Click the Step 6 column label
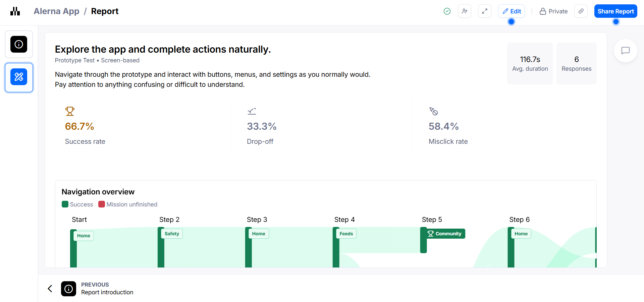Screen dimensions: 644x302 (x=520, y=220)
